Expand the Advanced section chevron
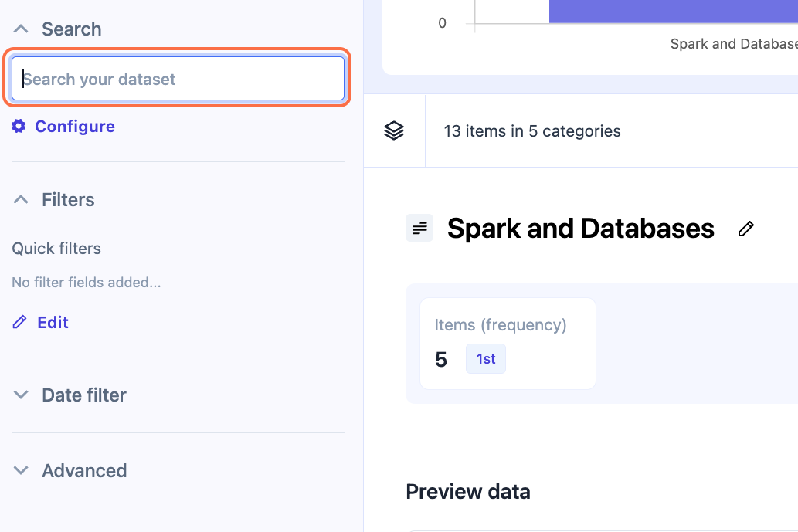Screen dimensions: 798x532 pos(22,471)
